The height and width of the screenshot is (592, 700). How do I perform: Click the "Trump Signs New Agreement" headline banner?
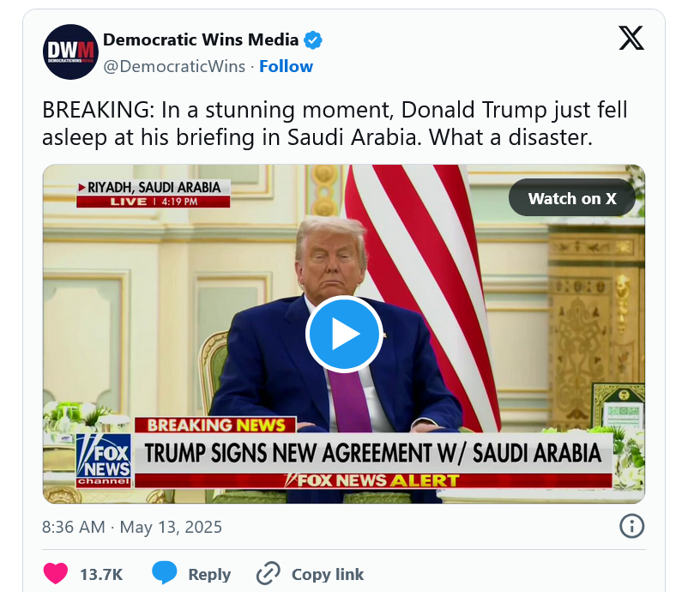pyautogui.click(x=372, y=452)
